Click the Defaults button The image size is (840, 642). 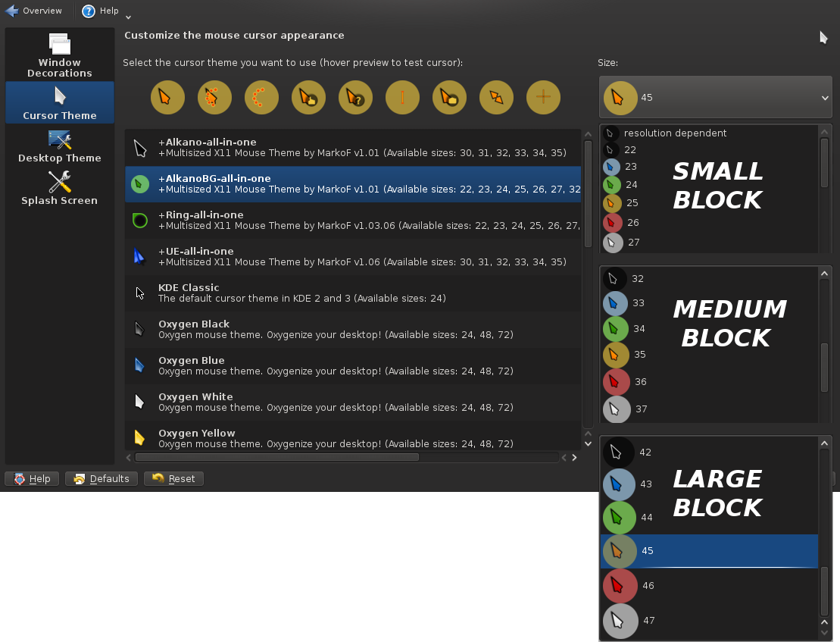pos(101,478)
